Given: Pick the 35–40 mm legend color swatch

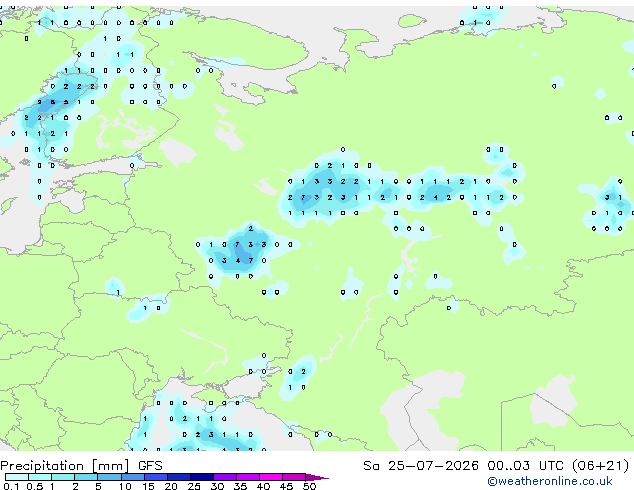Looking at the screenshot, I should 247,477.
